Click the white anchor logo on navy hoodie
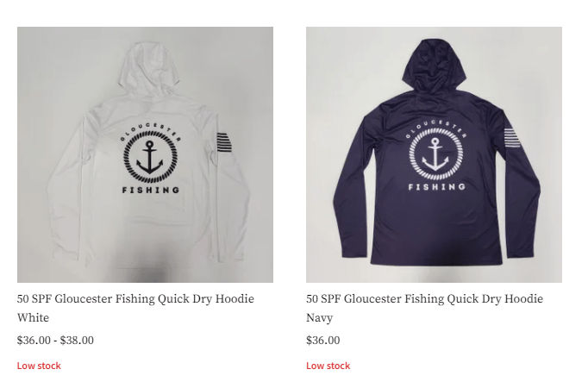Image resolution: width=588 pixels, height=388 pixels. pos(435,153)
